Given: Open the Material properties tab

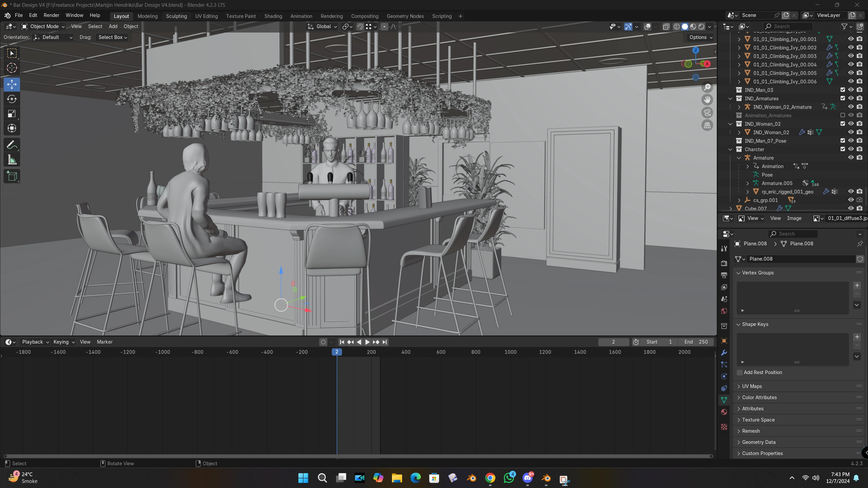Looking at the screenshot, I should 724,412.
